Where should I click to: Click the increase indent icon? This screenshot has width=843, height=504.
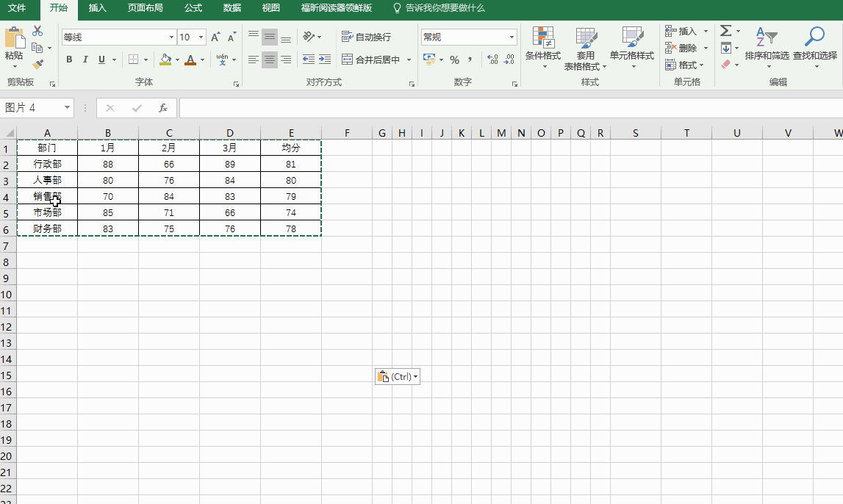[x=324, y=60]
